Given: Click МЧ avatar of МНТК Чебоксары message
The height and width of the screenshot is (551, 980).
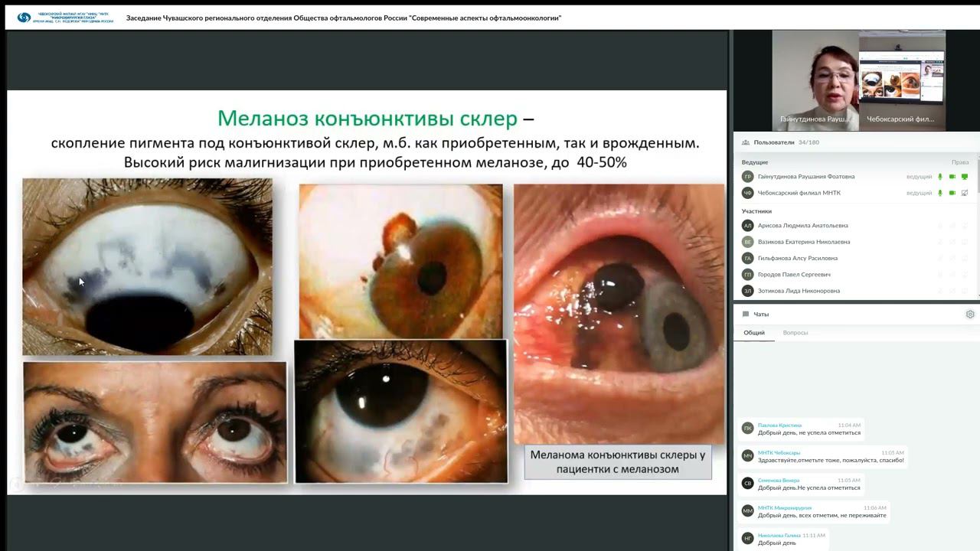Looking at the screenshot, I should [747, 456].
